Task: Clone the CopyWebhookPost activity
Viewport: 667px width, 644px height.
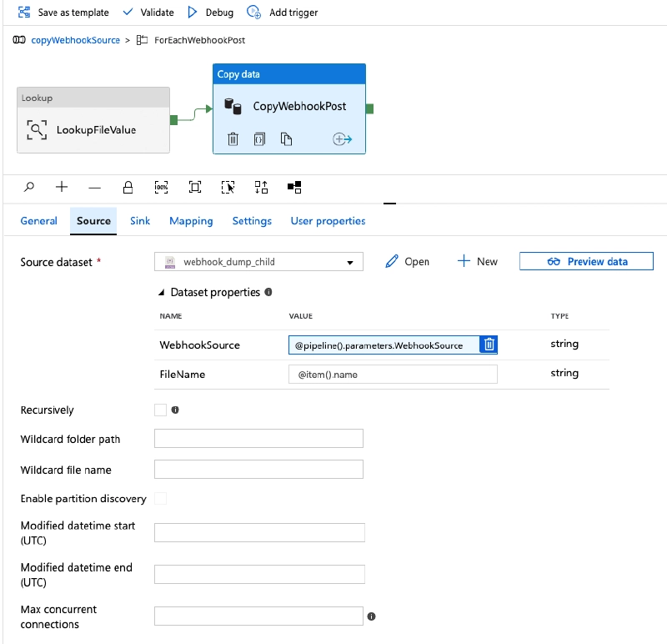Action: (287, 138)
